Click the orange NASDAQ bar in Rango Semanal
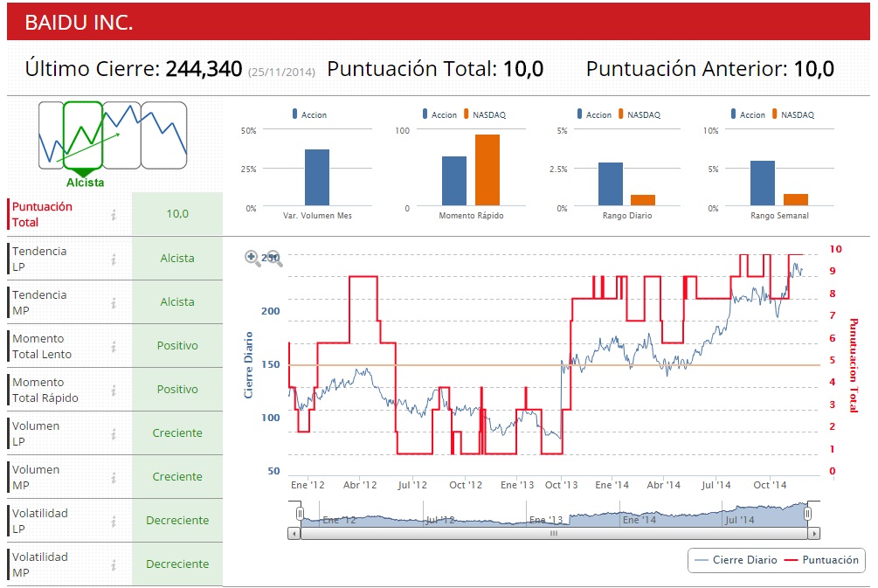 click(x=796, y=200)
